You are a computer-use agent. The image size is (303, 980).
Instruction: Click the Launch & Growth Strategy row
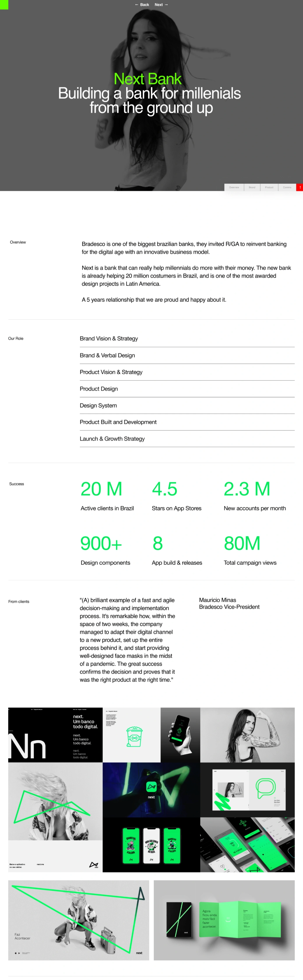(187, 439)
